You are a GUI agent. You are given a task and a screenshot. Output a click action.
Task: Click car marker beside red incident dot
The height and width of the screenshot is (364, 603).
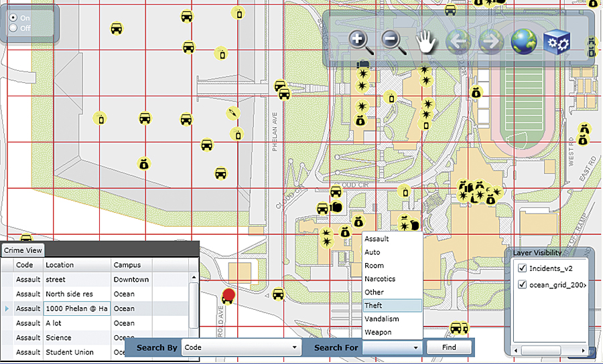[x=278, y=294]
